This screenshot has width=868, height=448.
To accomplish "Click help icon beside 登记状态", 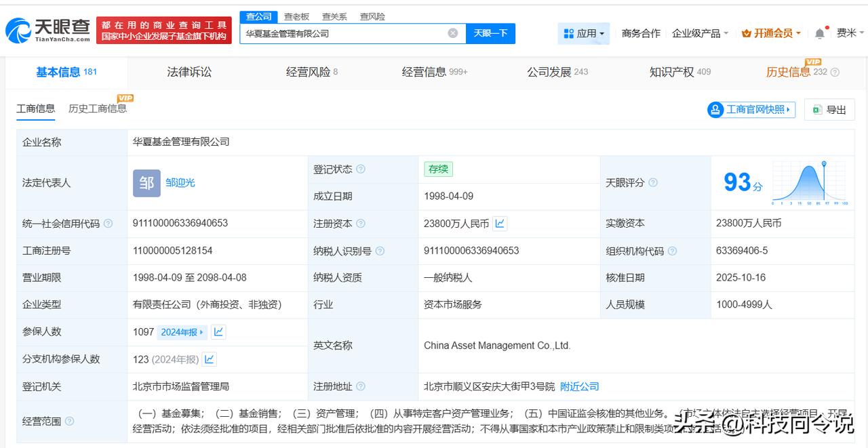I will [361, 169].
